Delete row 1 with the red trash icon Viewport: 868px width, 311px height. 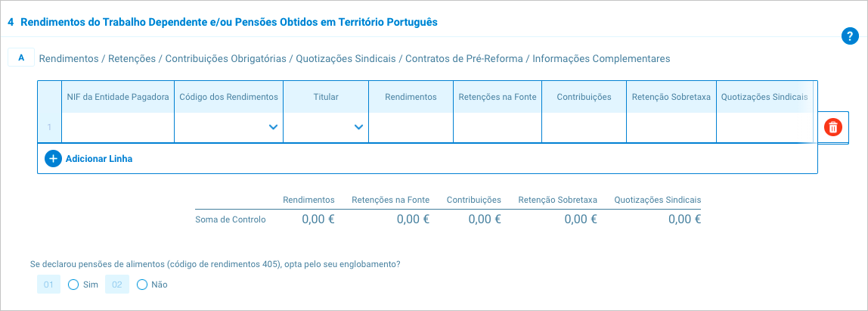click(832, 127)
